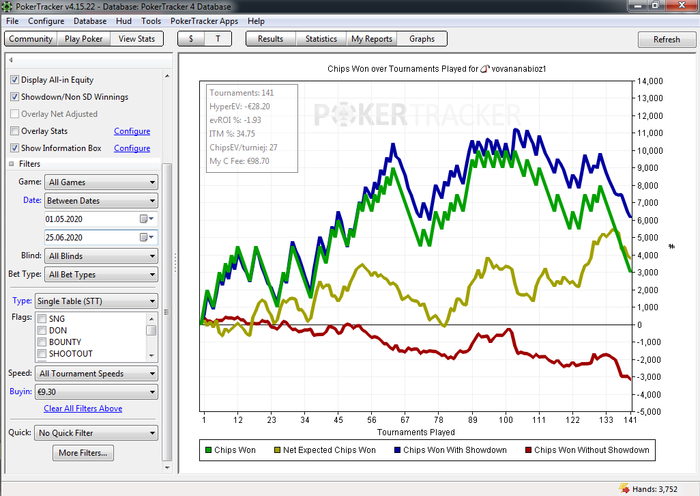Image resolution: width=700 pixels, height=496 pixels.
Task: Open calendar picker for end date 25.06.2020
Action: tap(146, 237)
